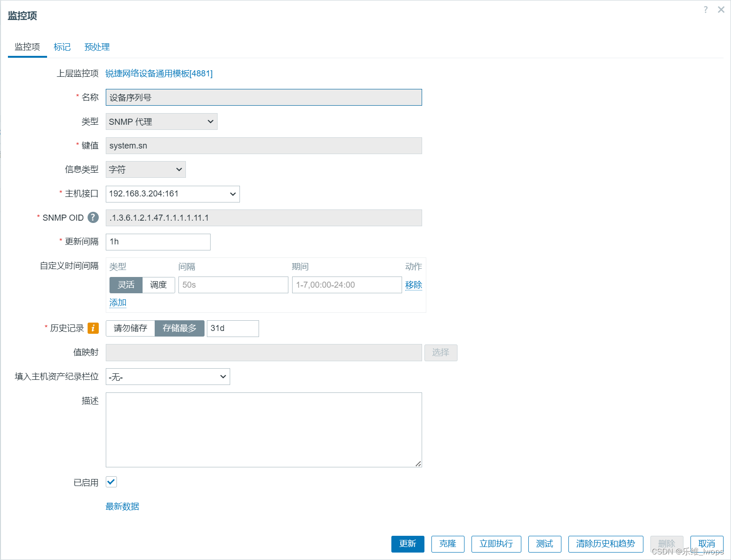Select the 调度 interval type
731x560 pixels.
(x=158, y=285)
